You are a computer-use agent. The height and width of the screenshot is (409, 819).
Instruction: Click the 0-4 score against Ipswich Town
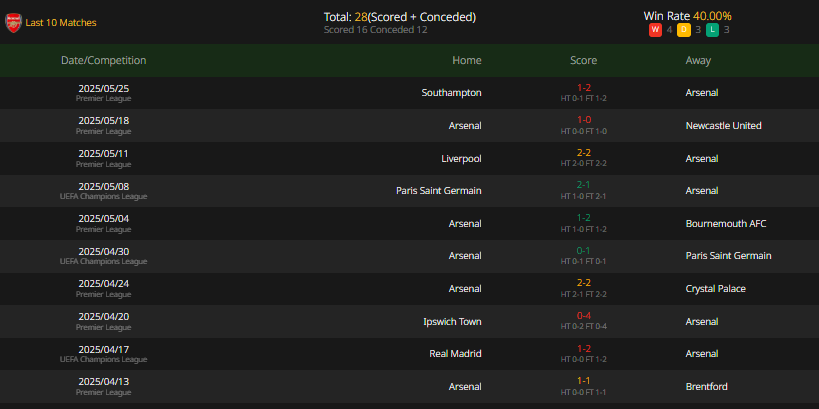point(583,316)
